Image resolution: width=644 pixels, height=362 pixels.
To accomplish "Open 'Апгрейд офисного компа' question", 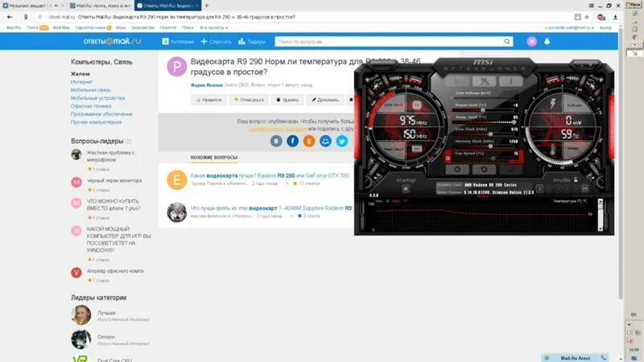I will pos(115,271).
